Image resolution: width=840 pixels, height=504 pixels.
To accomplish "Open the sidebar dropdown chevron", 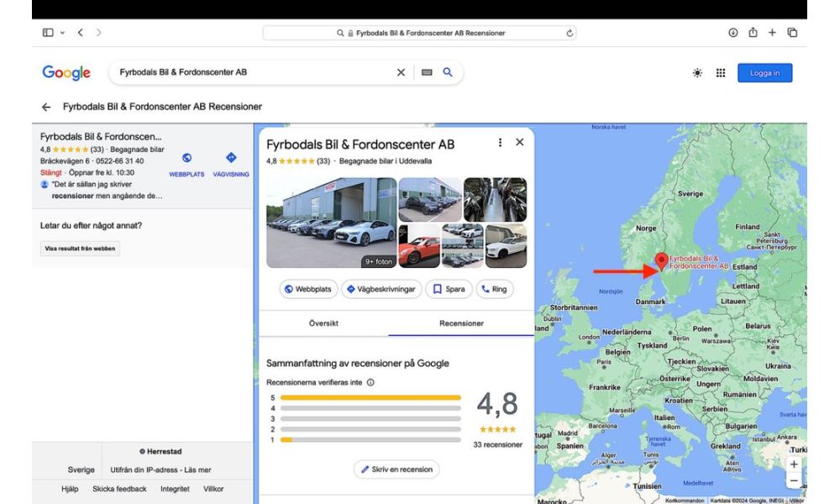I will click(x=63, y=33).
